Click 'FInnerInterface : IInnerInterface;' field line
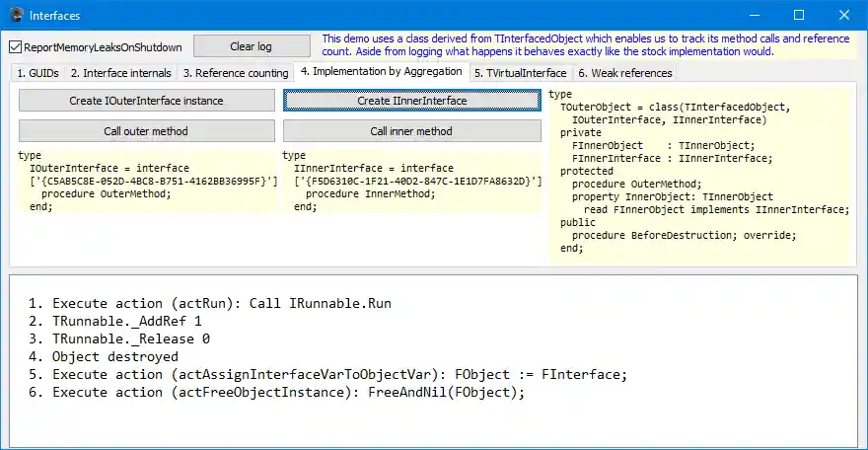868x450 pixels. coord(672,158)
